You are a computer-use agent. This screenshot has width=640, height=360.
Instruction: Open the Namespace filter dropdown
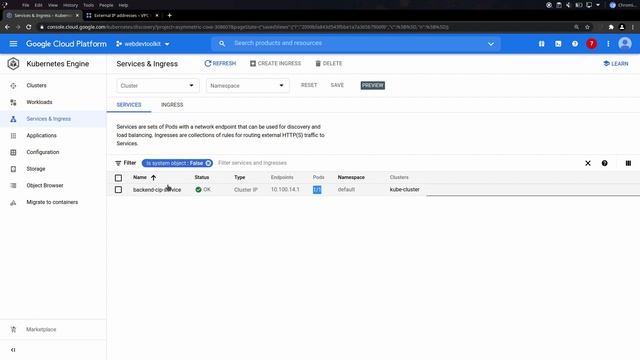point(247,86)
